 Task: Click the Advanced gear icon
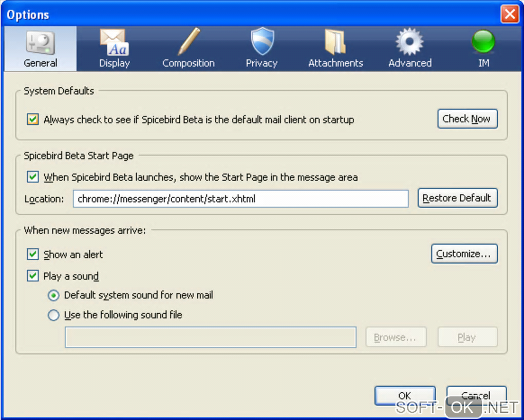(409, 42)
